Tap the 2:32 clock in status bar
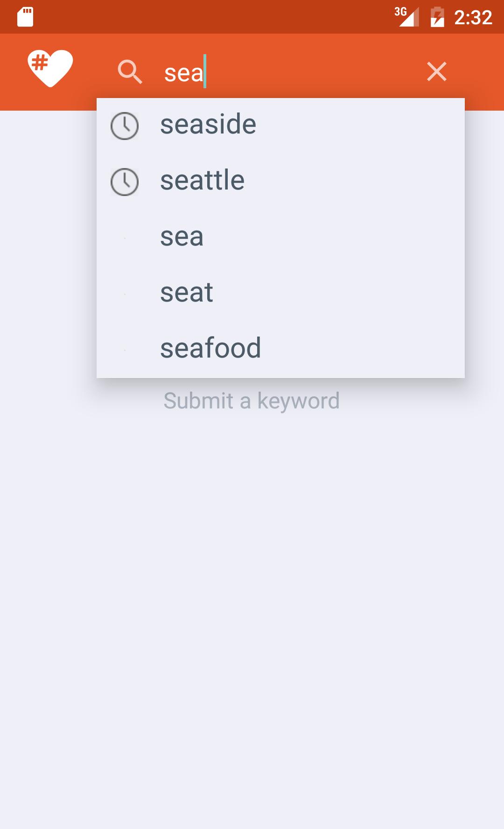The width and height of the screenshot is (504, 829). (473, 18)
